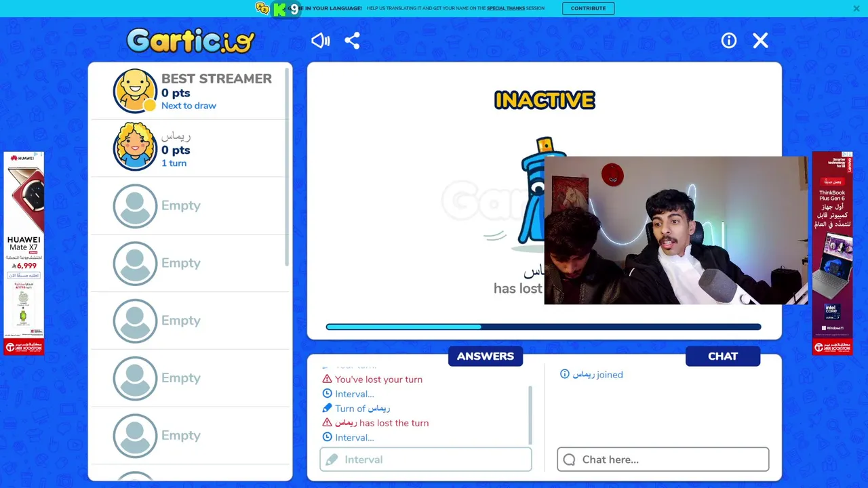
Task: Open the share room icon
Action: tap(352, 41)
